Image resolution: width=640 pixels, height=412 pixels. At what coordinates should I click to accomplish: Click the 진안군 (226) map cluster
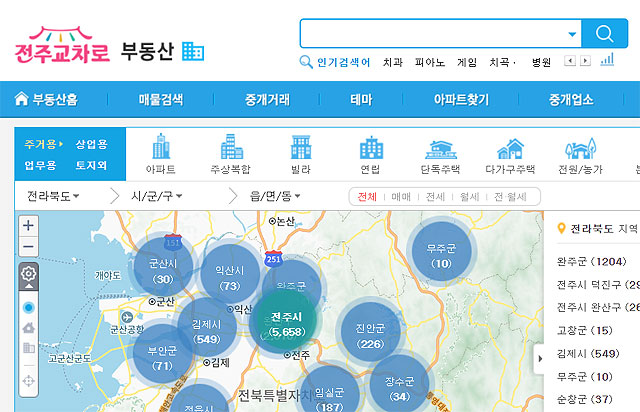[371, 332]
